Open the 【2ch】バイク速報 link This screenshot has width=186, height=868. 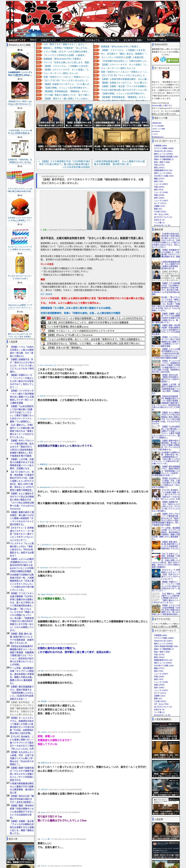click(x=158, y=129)
